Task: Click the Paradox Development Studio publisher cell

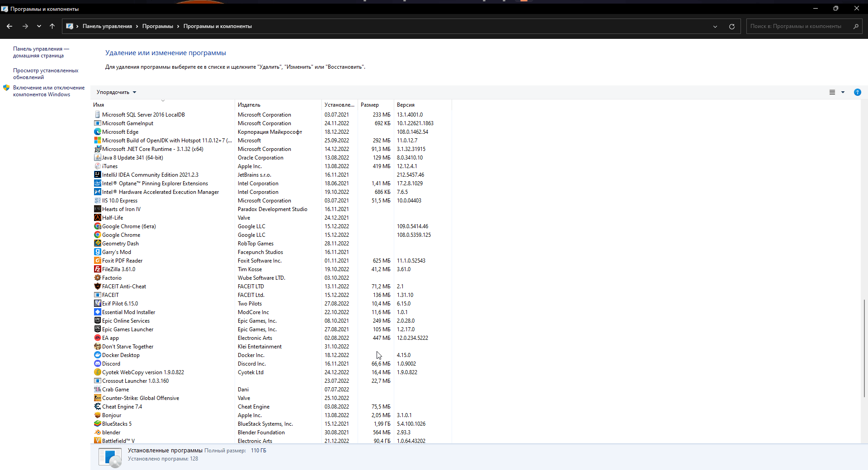Action: (x=273, y=209)
